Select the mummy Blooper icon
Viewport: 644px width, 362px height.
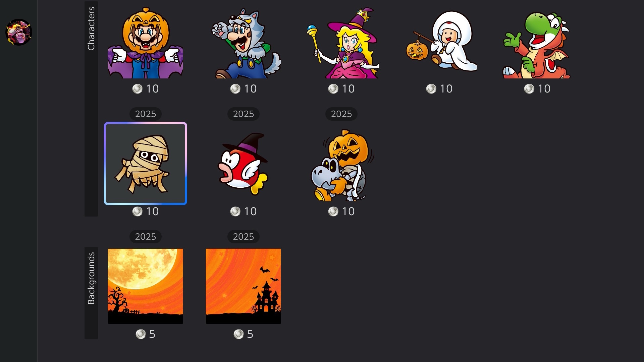point(146,164)
